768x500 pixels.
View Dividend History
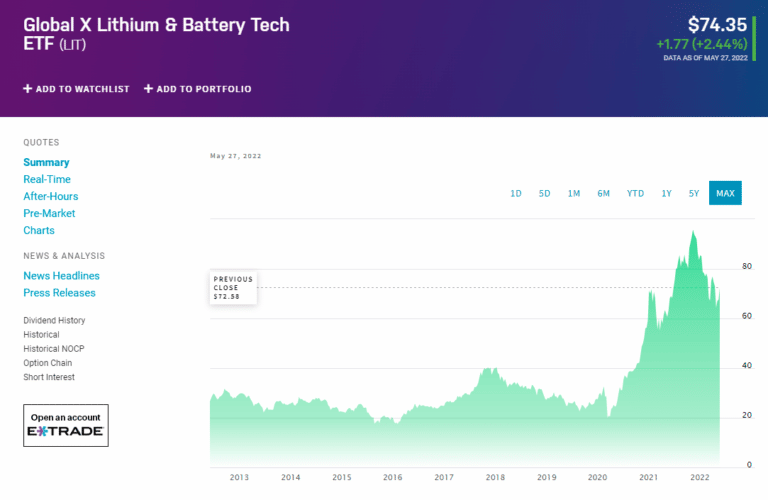[54, 320]
